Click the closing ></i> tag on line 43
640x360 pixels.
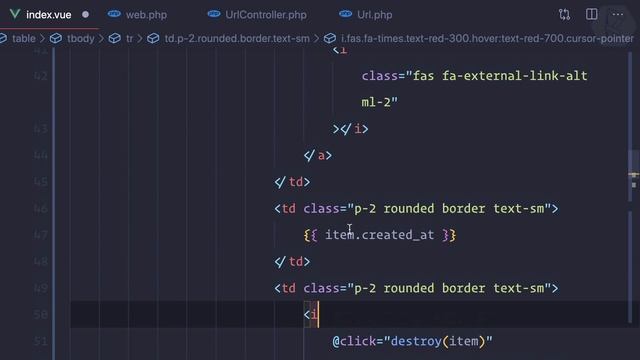[x=350, y=129]
